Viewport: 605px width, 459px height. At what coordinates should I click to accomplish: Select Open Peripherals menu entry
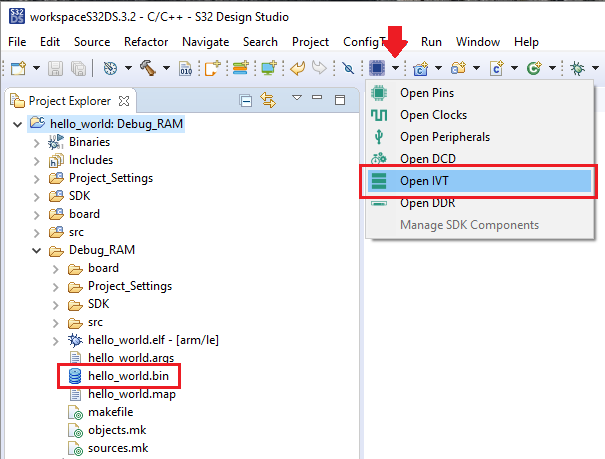click(479, 137)
